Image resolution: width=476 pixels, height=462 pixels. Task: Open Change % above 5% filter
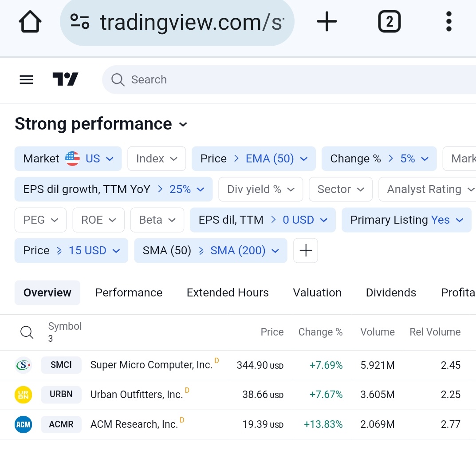click(379, 158)
